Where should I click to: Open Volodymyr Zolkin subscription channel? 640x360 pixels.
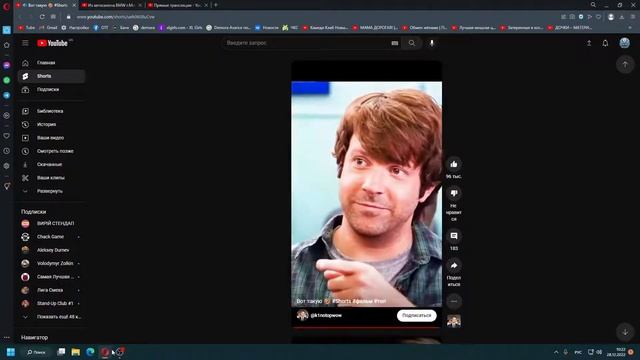click(x=51, y=264)
